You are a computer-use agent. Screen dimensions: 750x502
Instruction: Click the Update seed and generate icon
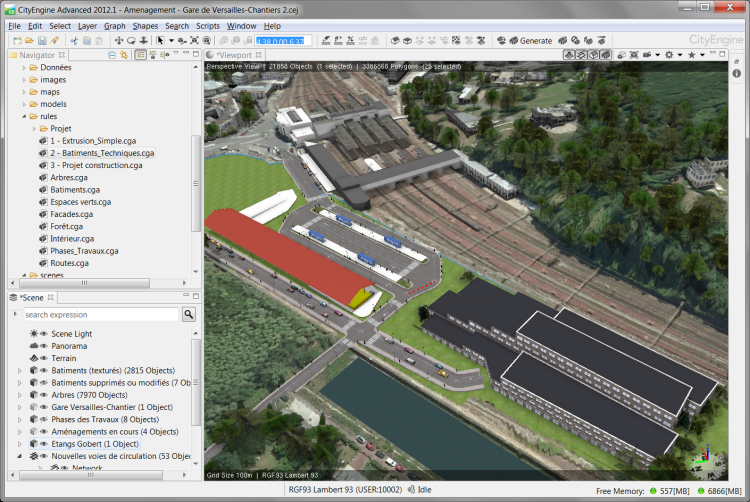coord(563,41)
